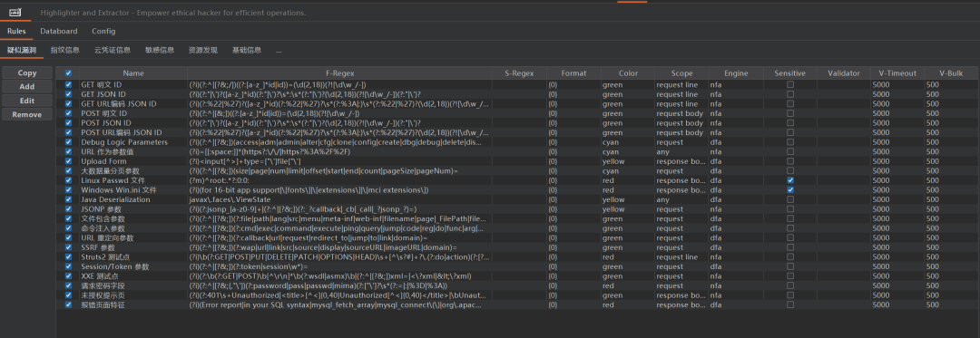Select the URL 作为参数值 rule name
980x338 pixels.
click(x=107, y=152)
